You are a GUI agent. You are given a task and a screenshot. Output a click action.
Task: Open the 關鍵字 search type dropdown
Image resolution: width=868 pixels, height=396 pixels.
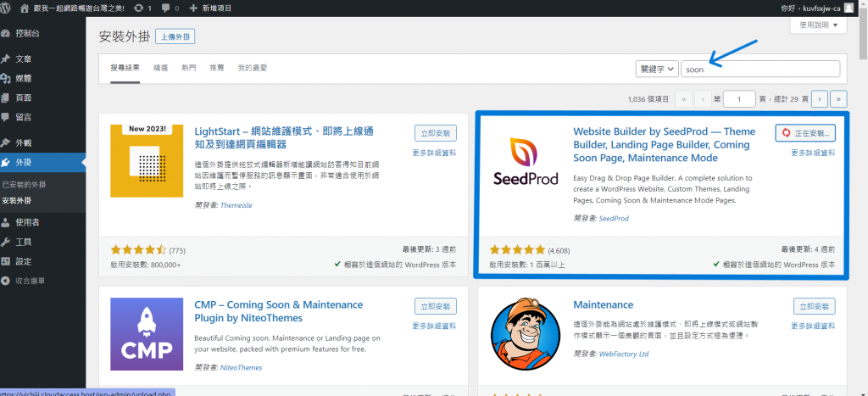pyautogui.click(x=657, y=70)
